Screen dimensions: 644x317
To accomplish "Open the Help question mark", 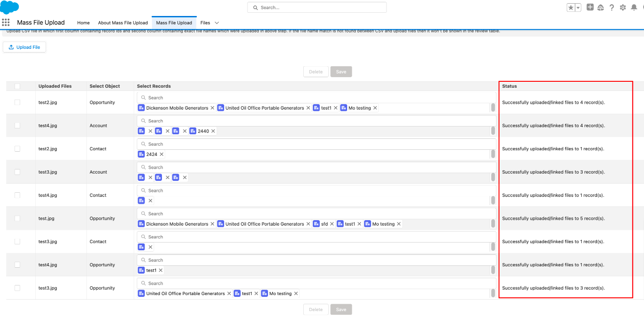I will (x=612, y=7).
